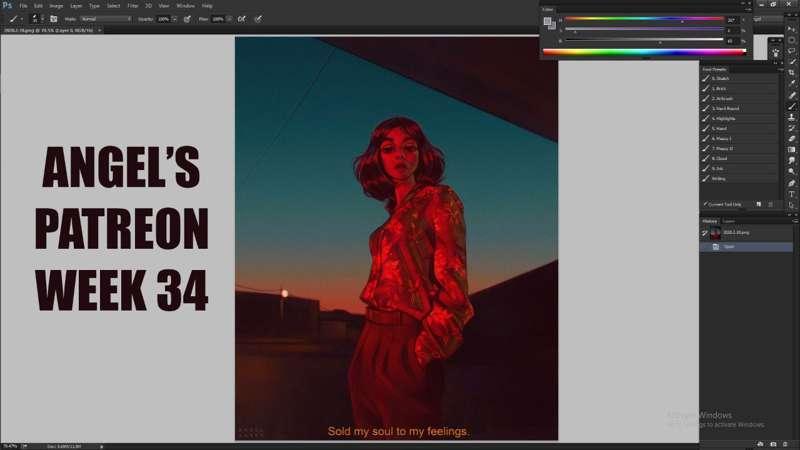
Task: Delete current state in History panel
Action: tap(785, 445)
